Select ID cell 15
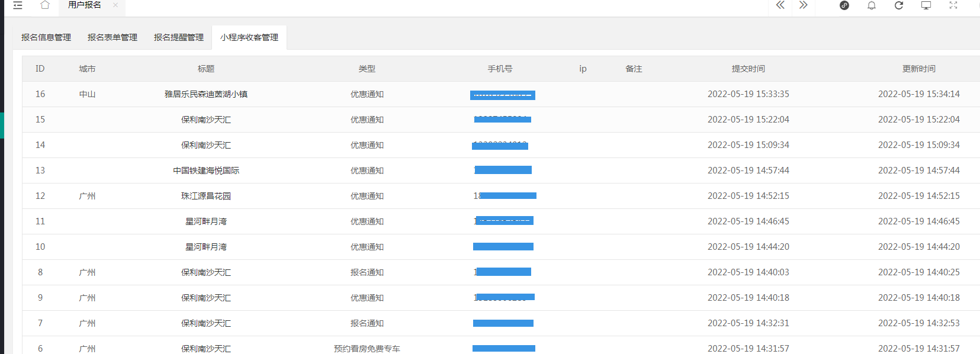 pyautogui.click(x=40, y=120)
